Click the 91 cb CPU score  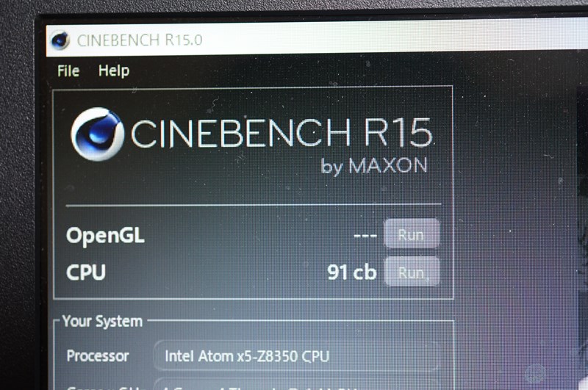(x=351, y=272)
